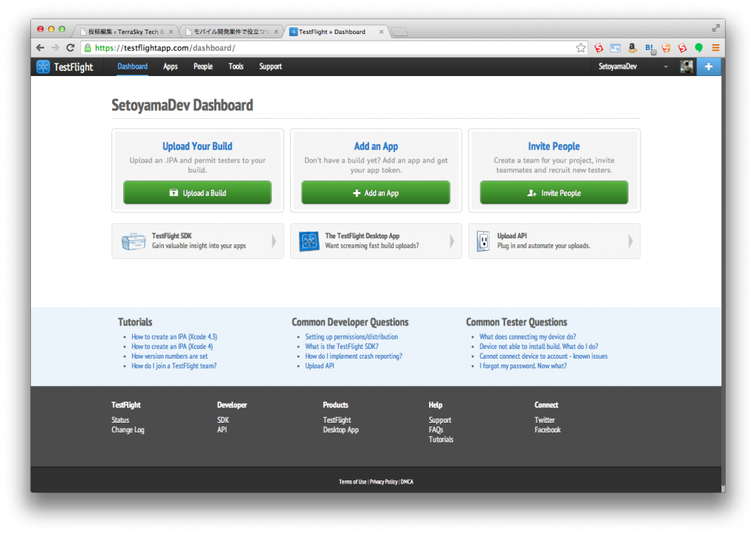This screenshot has height=535, width=756.
Task: Click the TestFlight Desktop App icon
Action: click(309, 241)
